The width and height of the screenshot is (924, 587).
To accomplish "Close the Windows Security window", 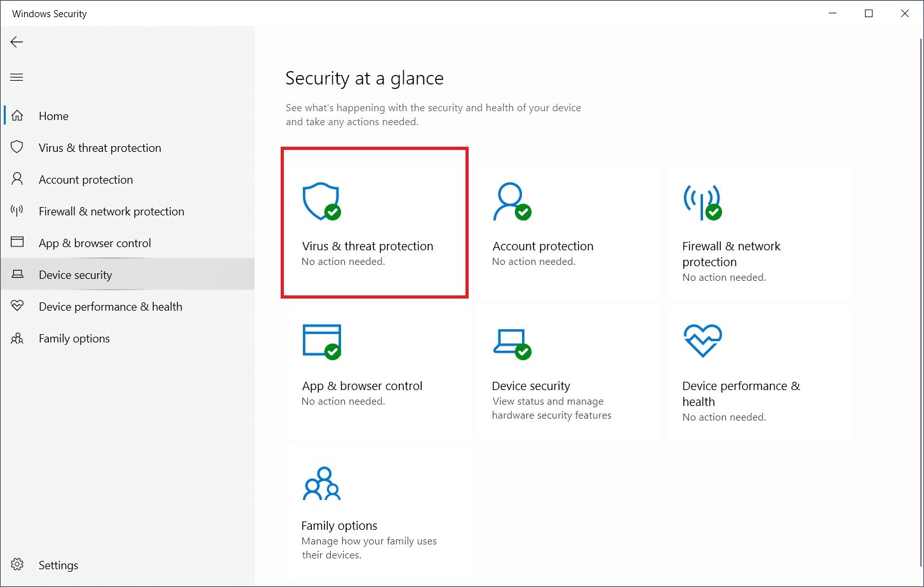I will point(905,14).
